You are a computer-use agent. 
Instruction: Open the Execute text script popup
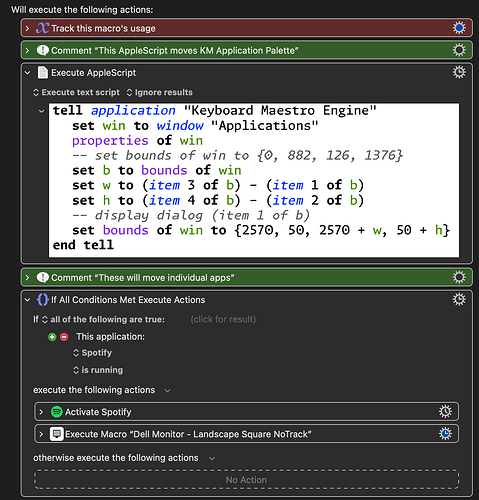coord(76,92)
